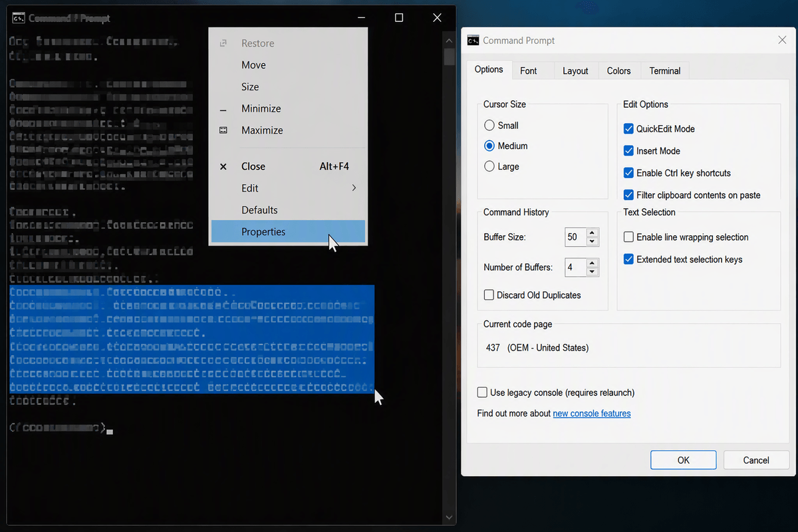
Task: Choose Properties in the context menu
Action: pyautogui.click(x=288, y=231)
